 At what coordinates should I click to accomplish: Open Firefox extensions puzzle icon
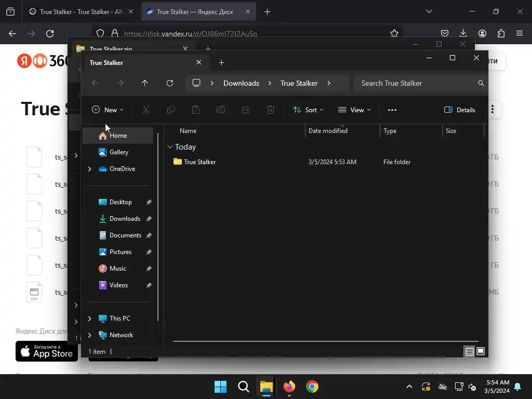(501, 33)
